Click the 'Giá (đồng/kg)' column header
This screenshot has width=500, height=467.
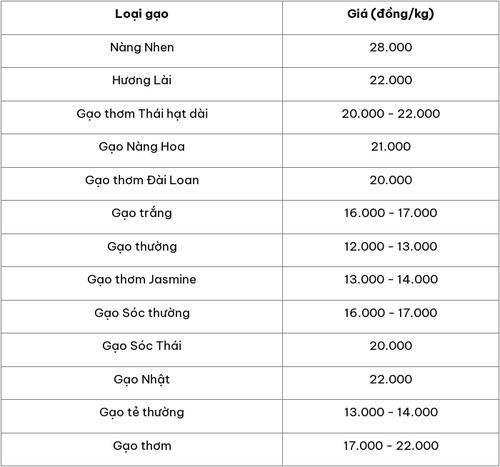pyautogui.click(x=391, y=14)
